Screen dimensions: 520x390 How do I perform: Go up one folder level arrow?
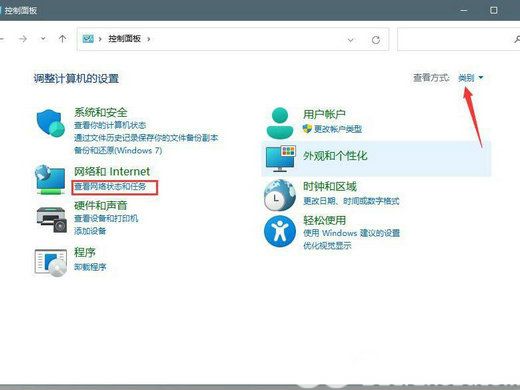click(62, 39)
